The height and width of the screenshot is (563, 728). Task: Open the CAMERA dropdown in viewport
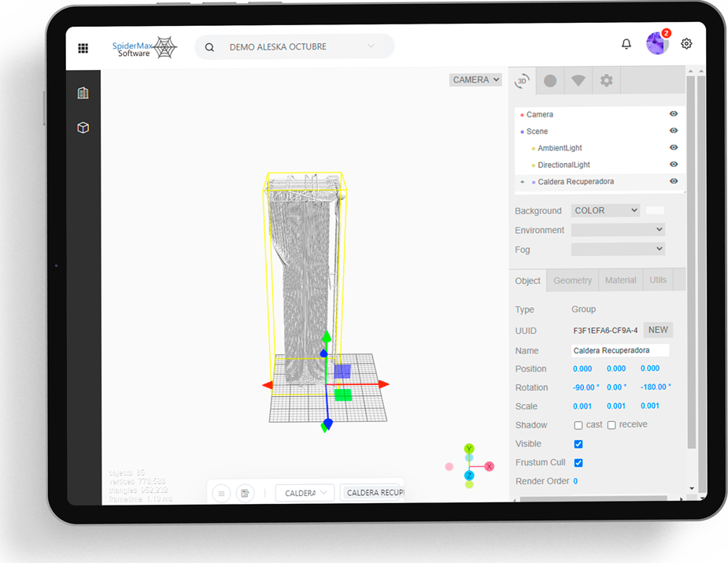(x=475, y=80)
